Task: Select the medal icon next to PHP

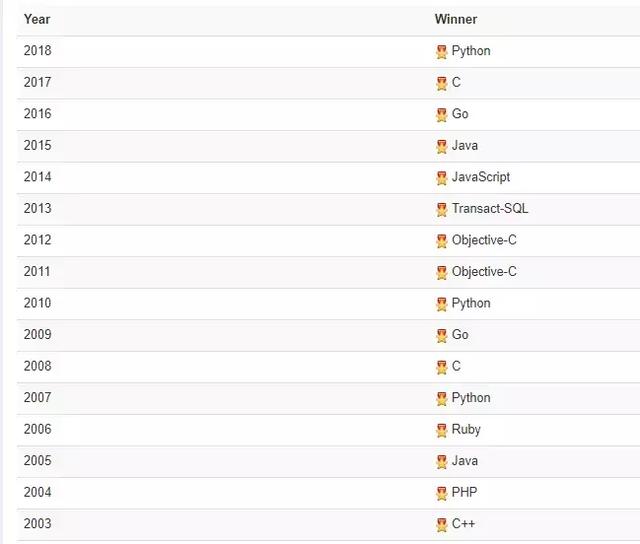Action: (x=442, y=493)
